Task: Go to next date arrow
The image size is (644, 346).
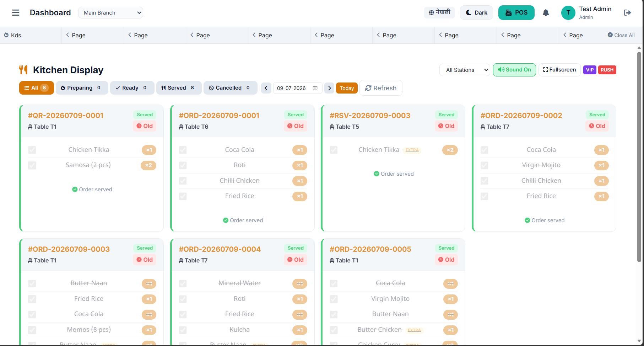Action: (x=329, y=88)
